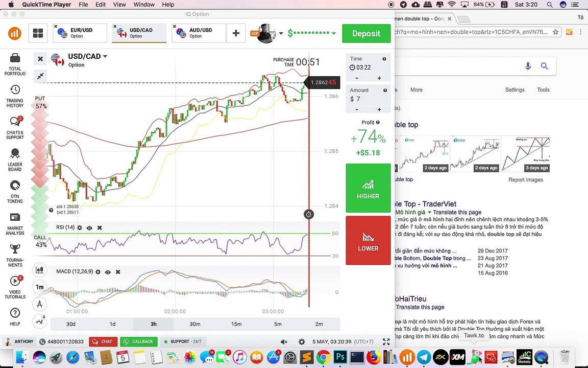
Task: Open Telegram from the Dock
Action: coord(424,357)
